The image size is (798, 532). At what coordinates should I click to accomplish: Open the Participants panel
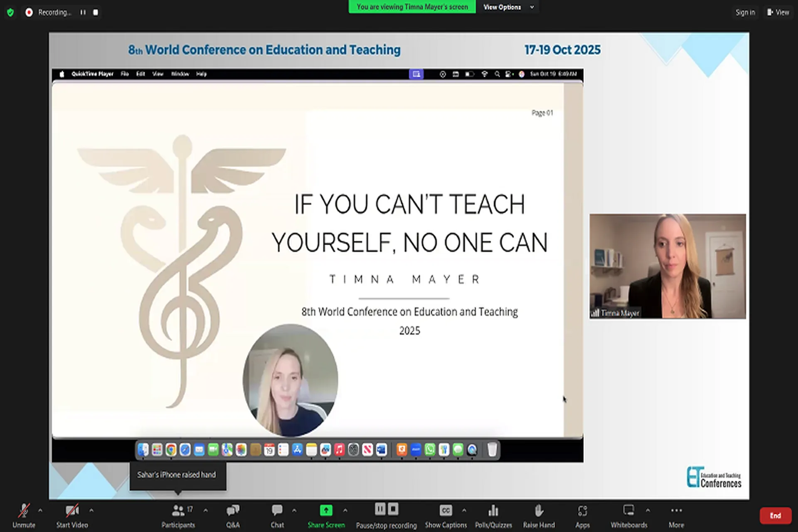pos(178,515)
